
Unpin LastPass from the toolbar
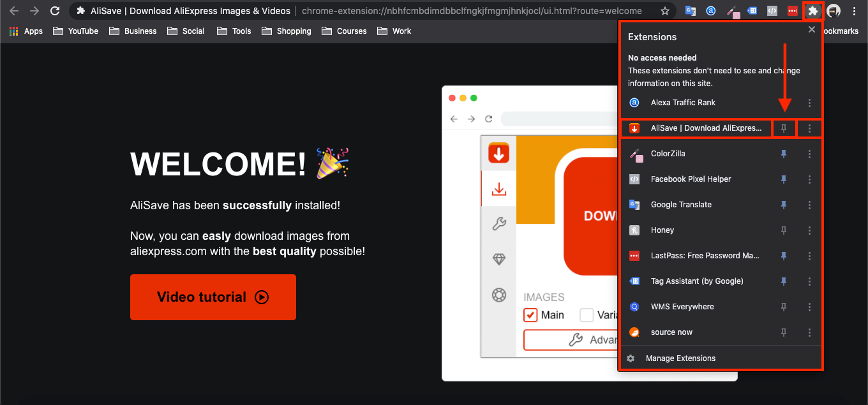coord(784,256)
